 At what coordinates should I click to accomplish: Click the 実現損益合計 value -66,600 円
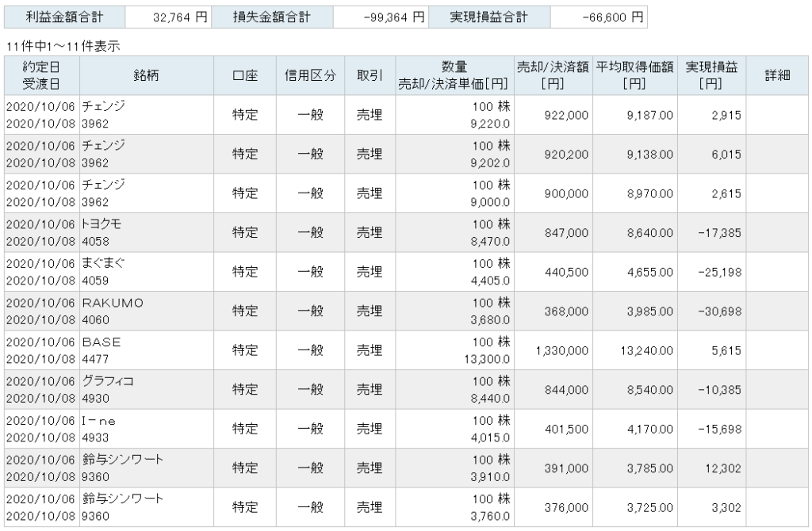point(599,17)
